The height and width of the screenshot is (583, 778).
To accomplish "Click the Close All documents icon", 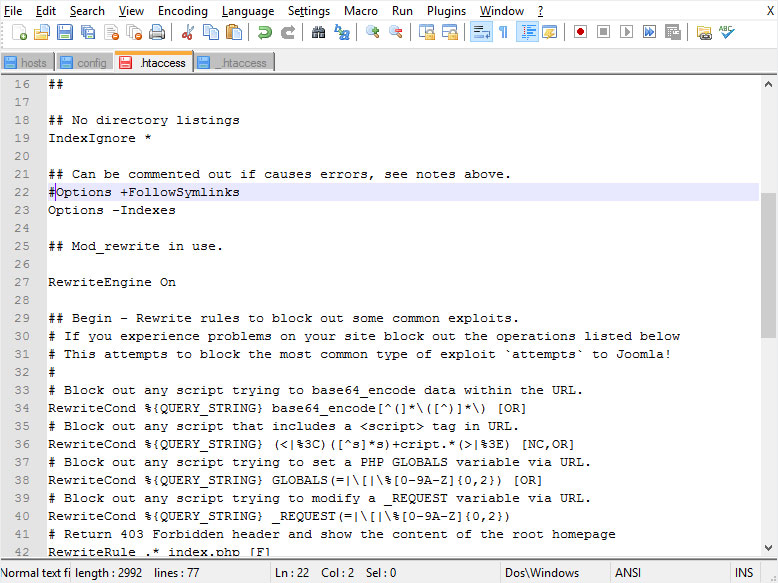I will pos(134,32).
